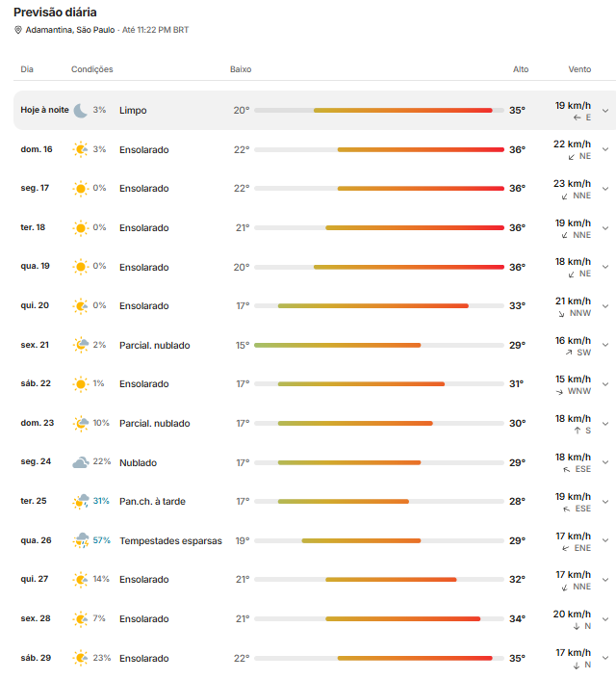The width and height of the screenshot is (616, 680).
Task: Expand details for seg. 17
Action: (x=605, y=189)
